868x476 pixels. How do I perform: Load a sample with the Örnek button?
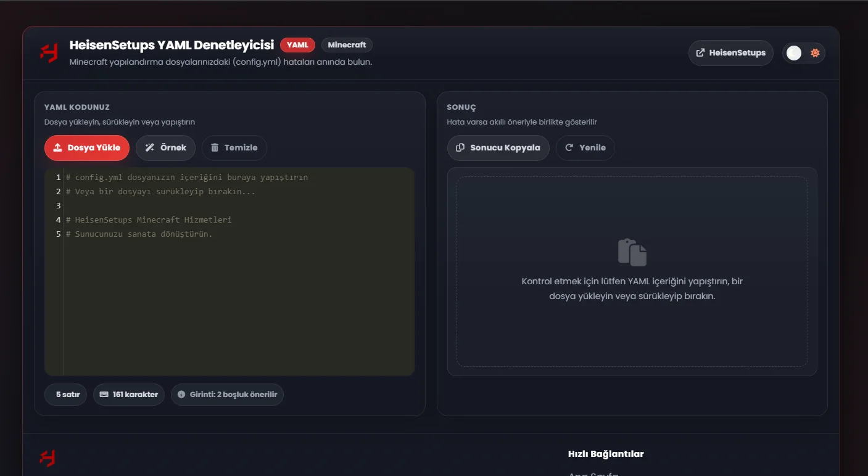[165, 148]
